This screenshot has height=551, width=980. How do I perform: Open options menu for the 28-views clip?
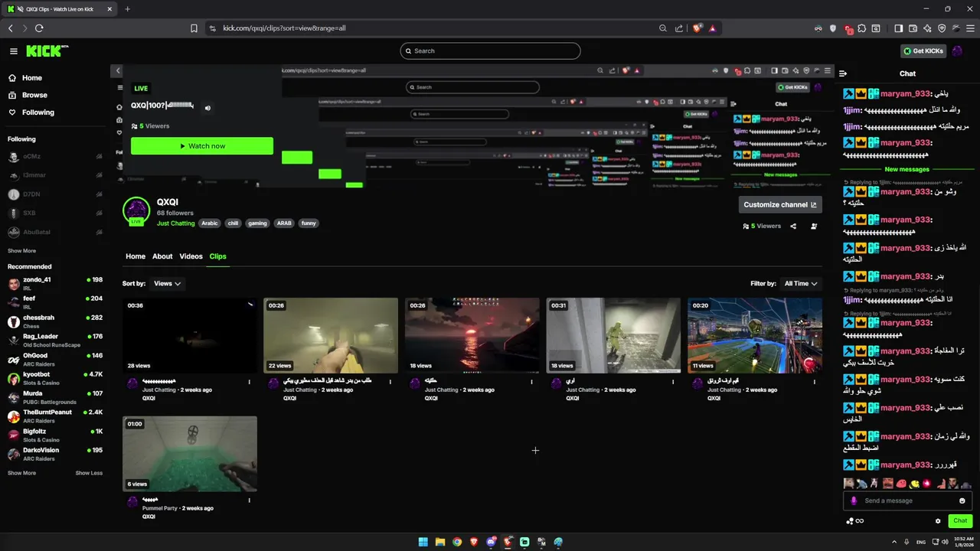point(250,382)
